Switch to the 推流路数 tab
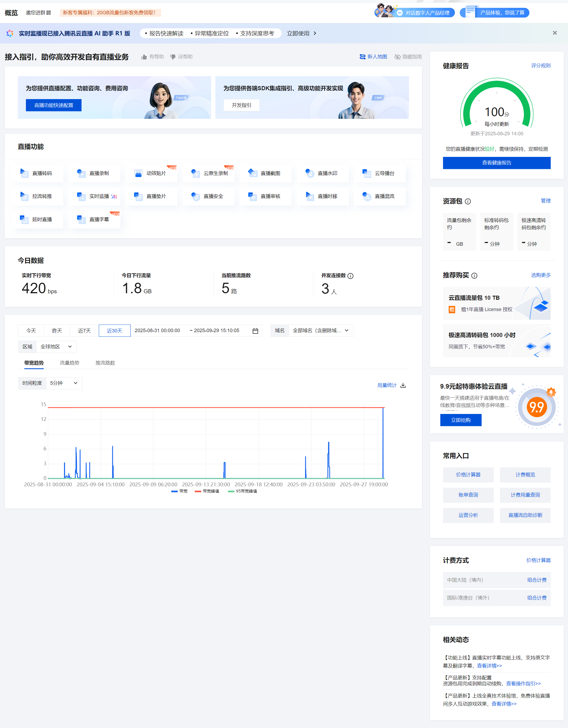The width and height of the screenshot is (568, 728). click(x=105, y=363)
